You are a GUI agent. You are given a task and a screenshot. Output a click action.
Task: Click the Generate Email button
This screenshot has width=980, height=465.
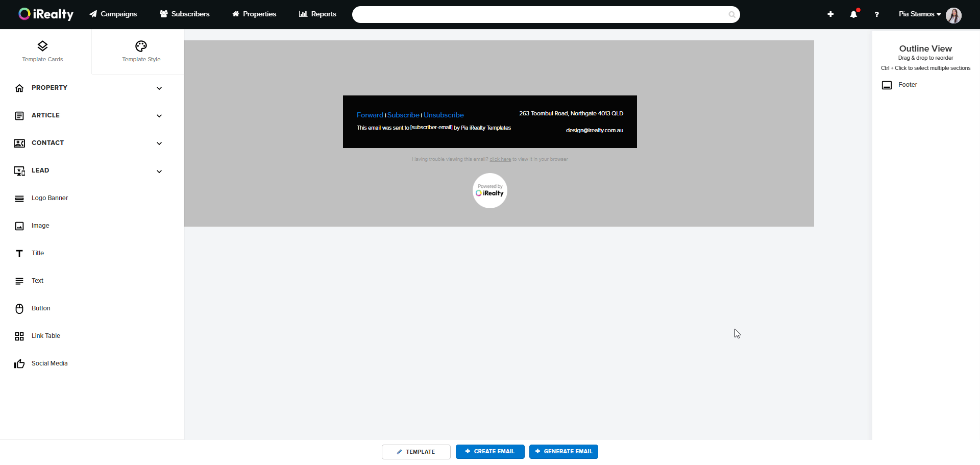pos(563,452)
